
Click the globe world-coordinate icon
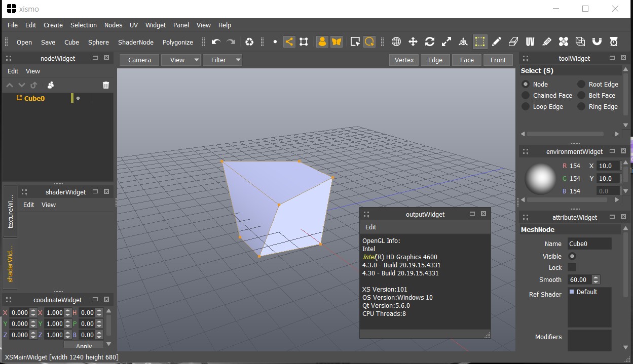(x=396, y=42)
